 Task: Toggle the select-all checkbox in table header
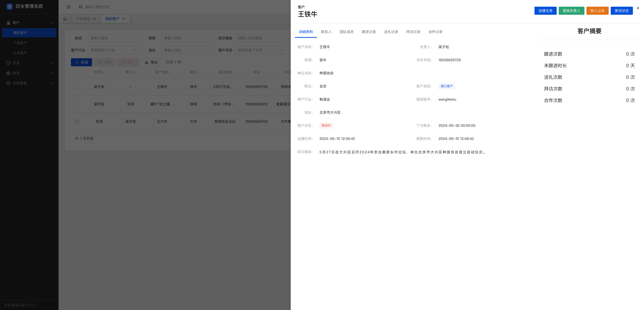(77, 72)
